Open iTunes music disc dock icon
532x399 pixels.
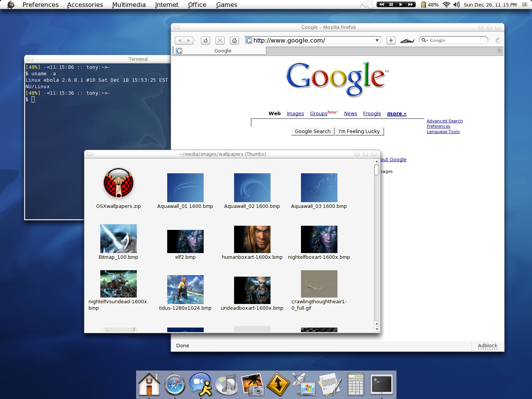[226, 385]
